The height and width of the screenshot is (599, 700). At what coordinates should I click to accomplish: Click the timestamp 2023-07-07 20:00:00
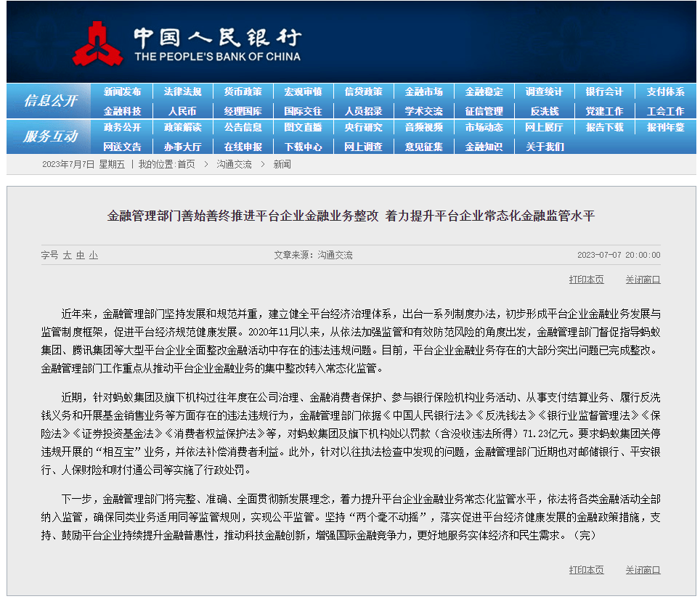coord(619,255)
